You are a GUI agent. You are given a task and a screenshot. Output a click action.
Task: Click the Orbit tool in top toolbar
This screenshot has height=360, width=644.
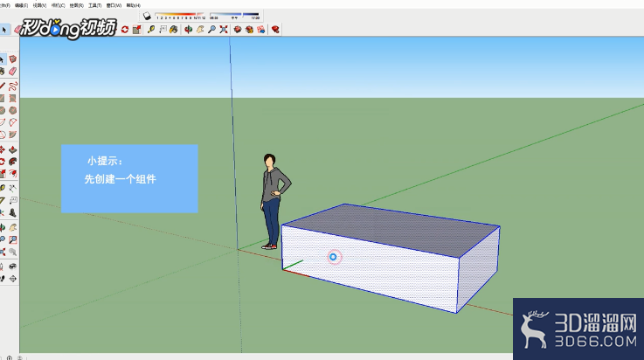[188, 30]
